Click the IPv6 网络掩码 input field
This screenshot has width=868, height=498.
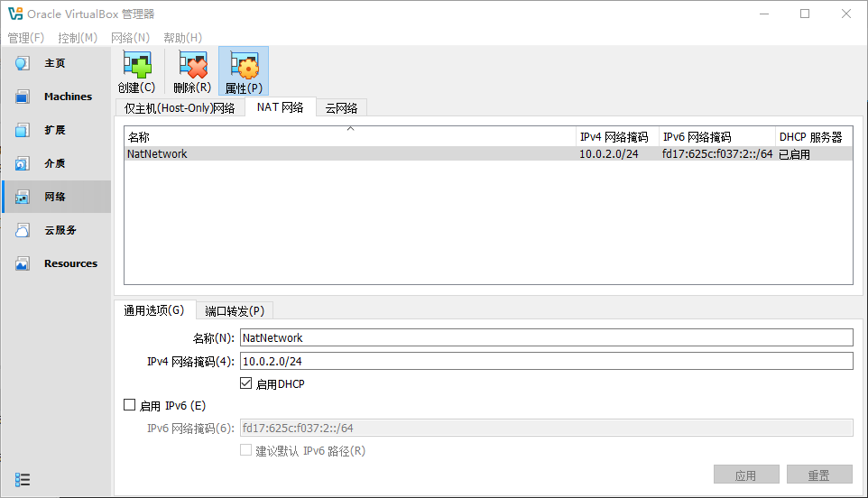[x=547, y=428]
